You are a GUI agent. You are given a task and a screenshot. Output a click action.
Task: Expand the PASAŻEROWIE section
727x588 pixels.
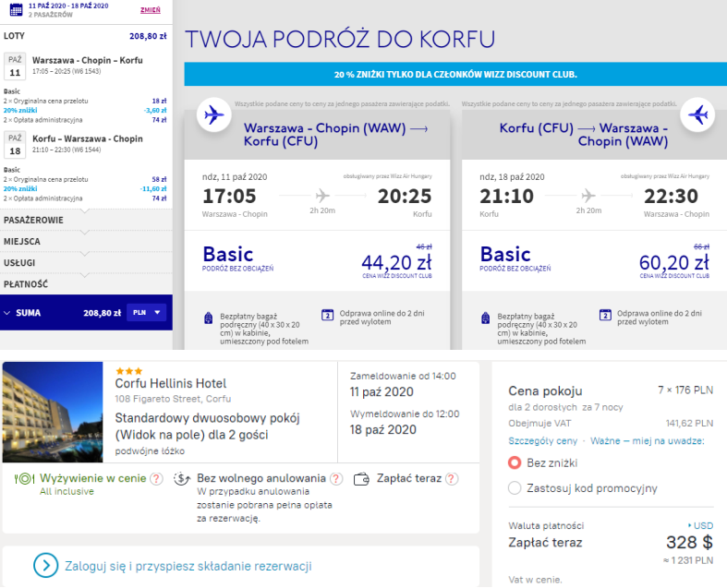pos(86,220)
